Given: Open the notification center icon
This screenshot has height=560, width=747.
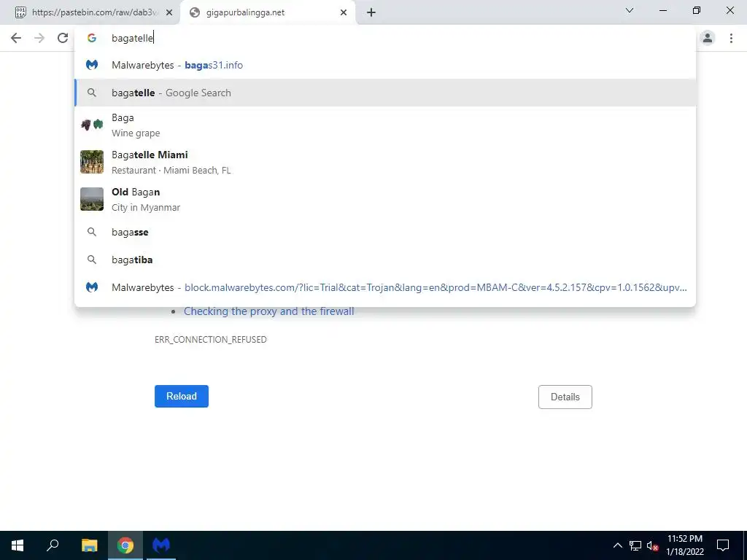Looking at the screenshot, I should click(723, 545).
